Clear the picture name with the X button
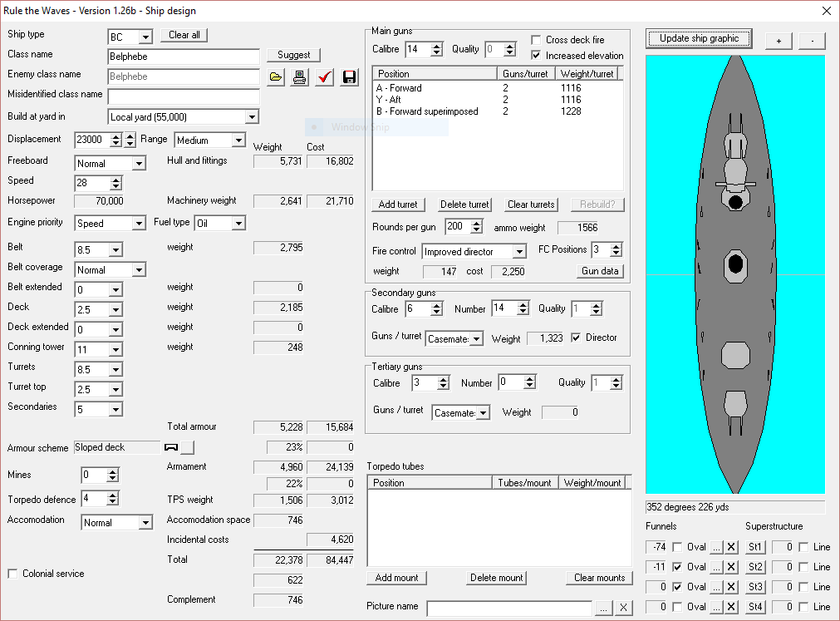Viewport: 840px width, 621px height. click(623, 608)
